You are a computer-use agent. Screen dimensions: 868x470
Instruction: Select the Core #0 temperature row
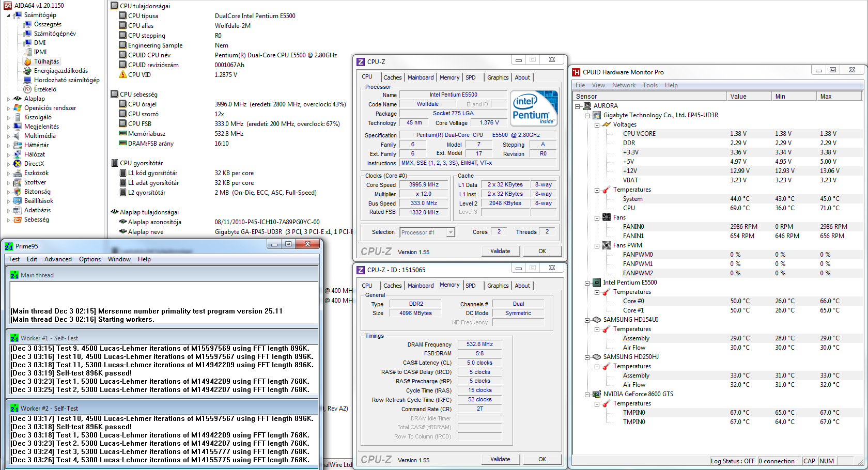[x=718, y=301]
